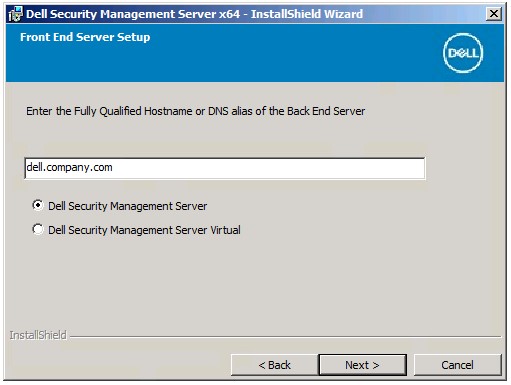Proceed with the 'Next >' button
This screenshot has width=511, height=385.
(x=363, y=365)
